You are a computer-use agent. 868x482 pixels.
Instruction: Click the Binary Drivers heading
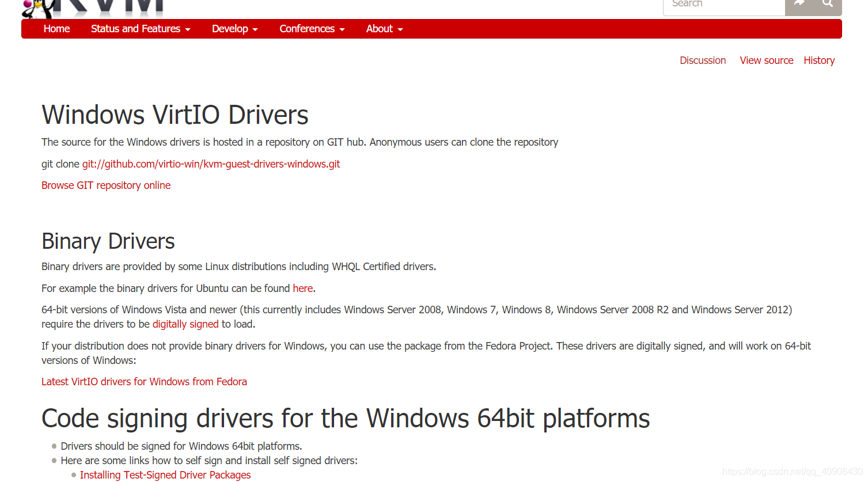[x=108, y=241]
